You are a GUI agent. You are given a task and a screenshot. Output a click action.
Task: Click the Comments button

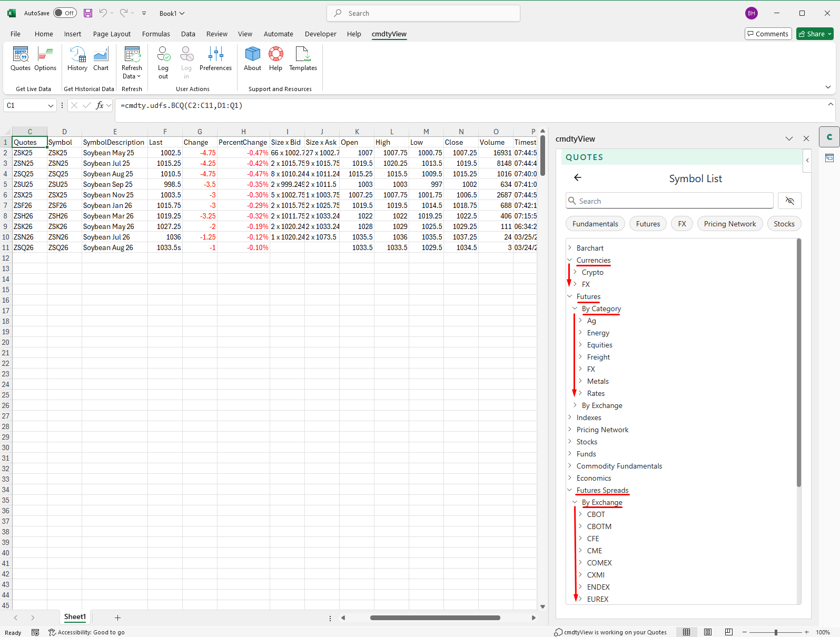[768, 34]
